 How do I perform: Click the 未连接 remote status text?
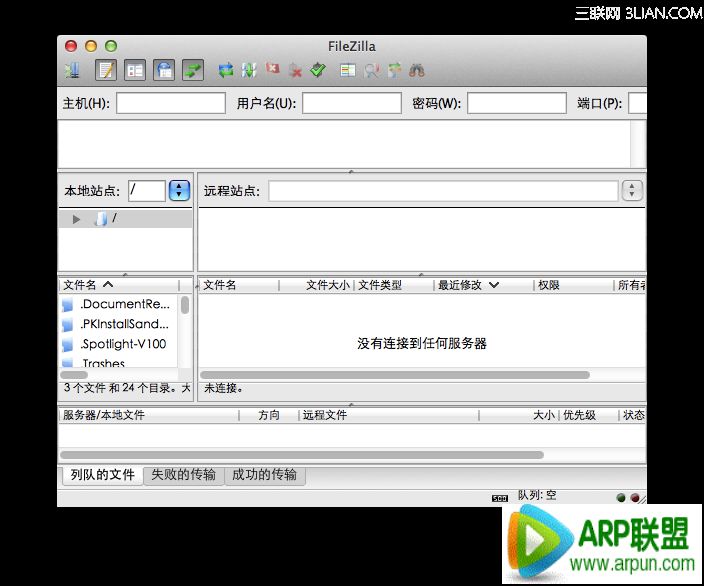click(224, 388)
